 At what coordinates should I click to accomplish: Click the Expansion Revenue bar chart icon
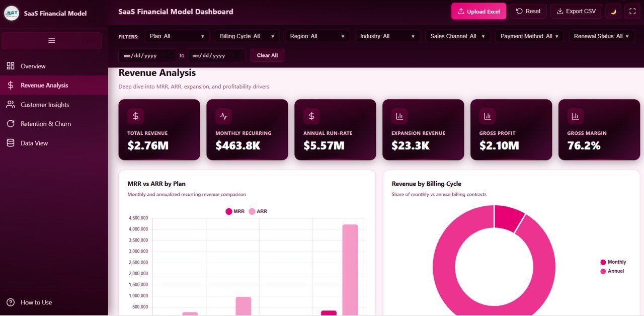[x=399, y=116]
